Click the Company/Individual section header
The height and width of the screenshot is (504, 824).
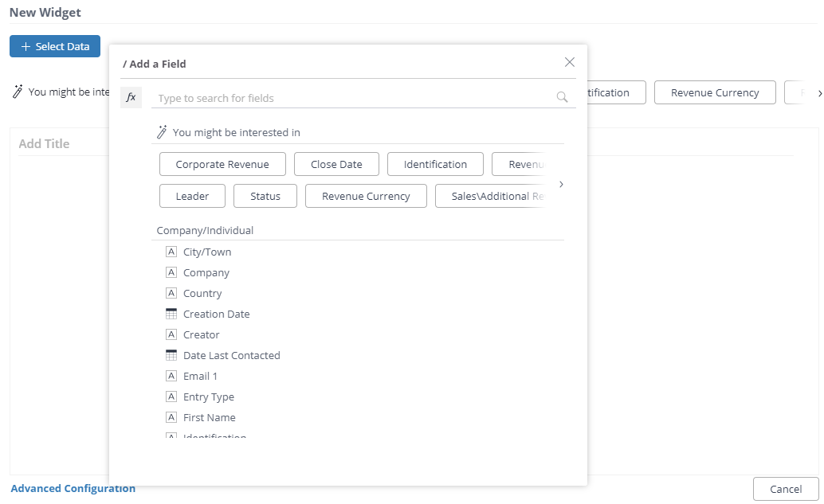coord(206,230)
